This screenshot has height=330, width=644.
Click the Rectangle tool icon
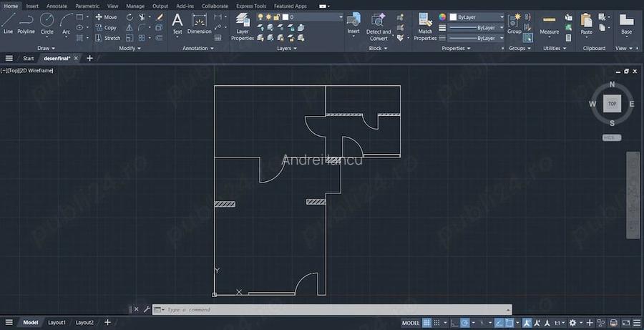(x=79, y=17)
